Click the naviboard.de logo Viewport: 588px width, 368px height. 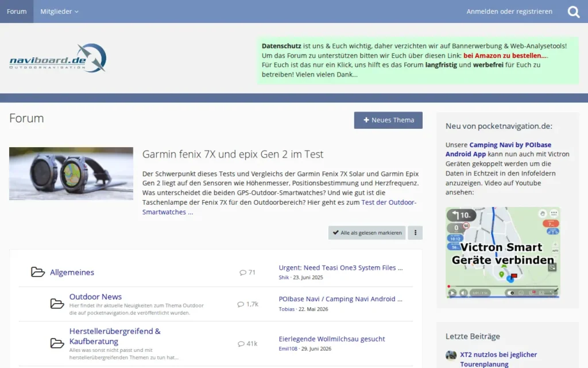point(58,58)
